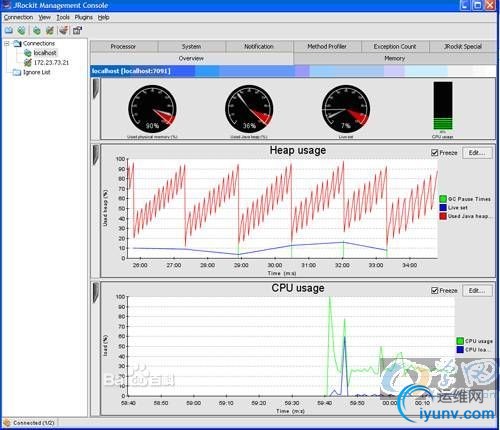Switch to the Notification tab

pos(259,46)
